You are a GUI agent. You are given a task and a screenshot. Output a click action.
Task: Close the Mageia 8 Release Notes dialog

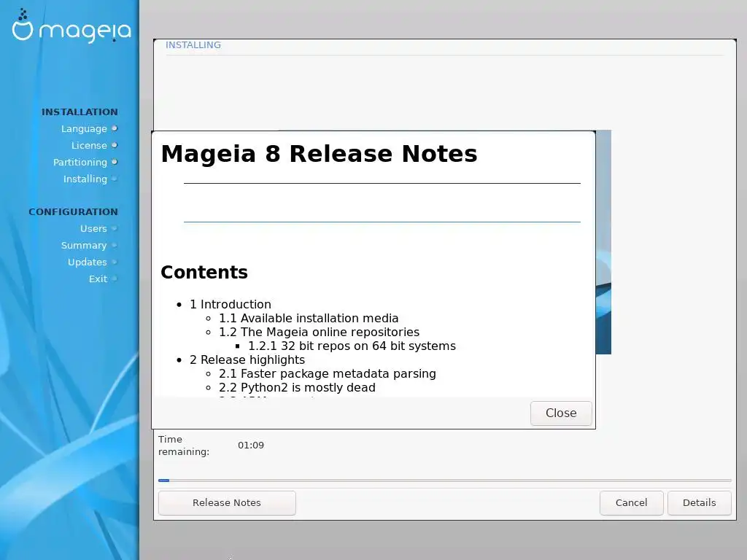[561, 413]
